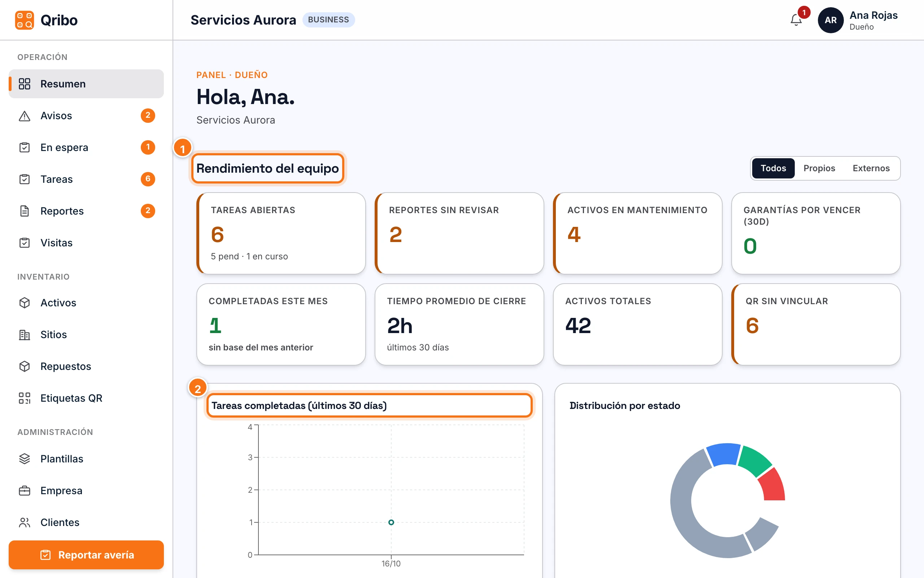Click the Etiquetas QR code icon
The image size is (924, 578).
click(25, 398)
